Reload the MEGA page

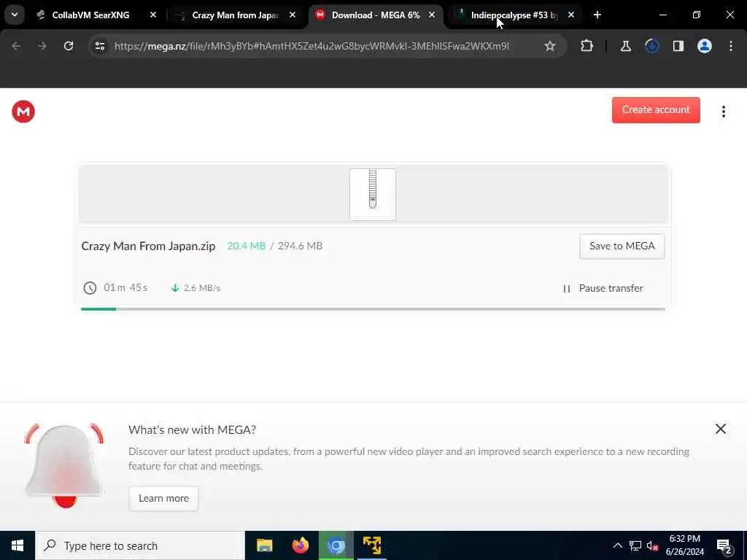(69, 46)
